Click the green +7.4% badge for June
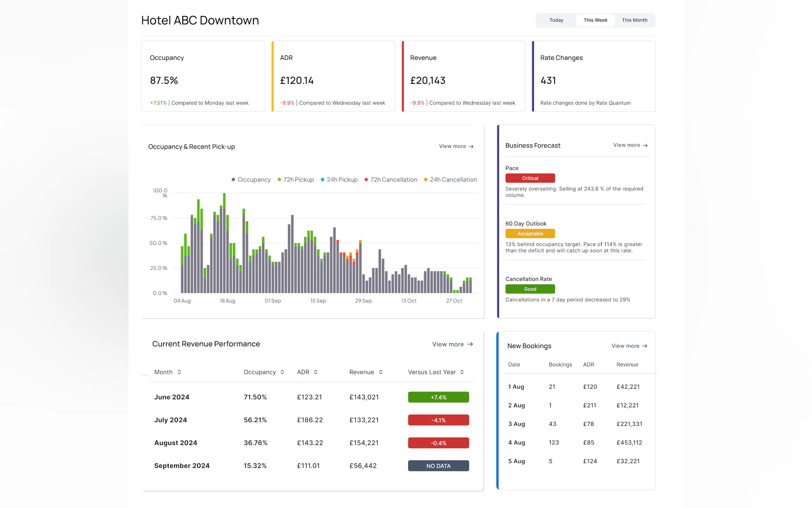The height and width of the screenshot is (508, 812). pos(438,397)
